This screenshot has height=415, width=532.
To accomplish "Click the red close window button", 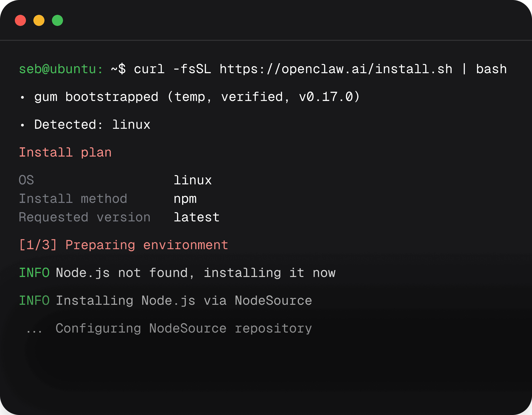I will (20, 20).
